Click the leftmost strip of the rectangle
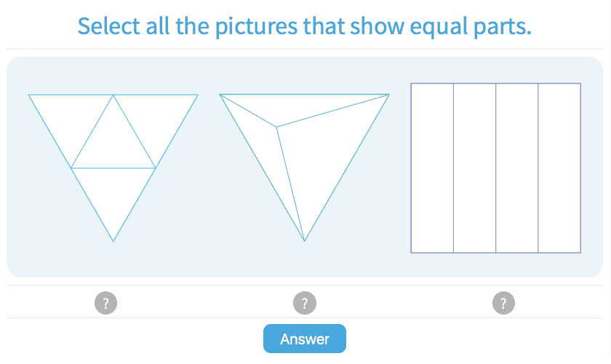The width and height of the screenshot is (611, 364). tap(432, 168)
